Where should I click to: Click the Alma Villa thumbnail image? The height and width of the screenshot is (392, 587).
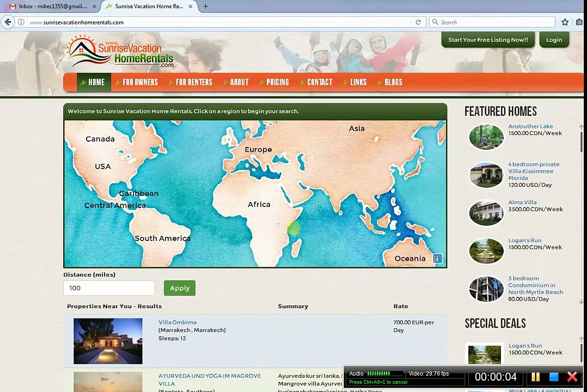coord(486,213)
